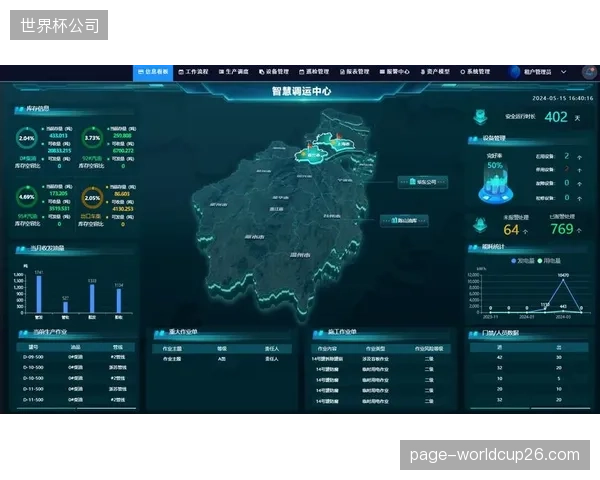Click the 173.205 inventory value
This screenshot has height=480, width=600.
coord(59,194)
